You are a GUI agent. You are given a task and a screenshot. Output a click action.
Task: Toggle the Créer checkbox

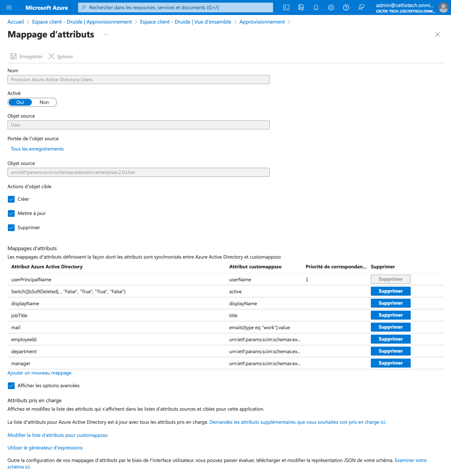point(11,199)
